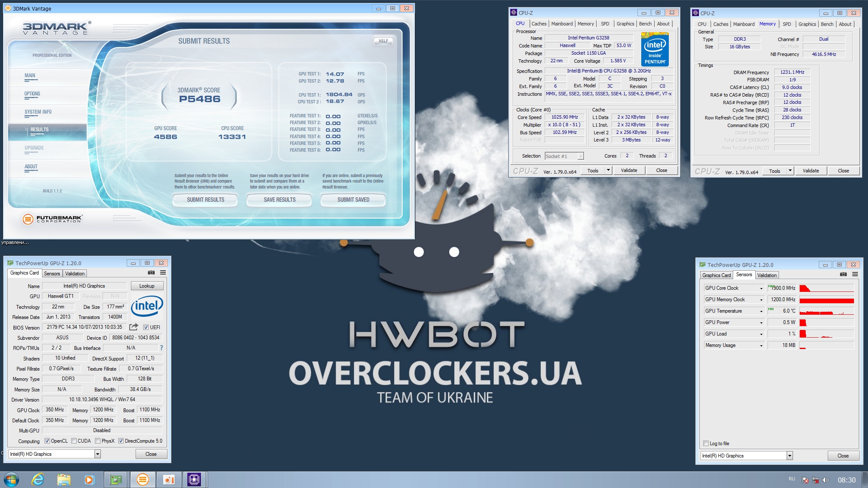This screenshot has width=868, height=488.
Task: Select SYSTEM INFO in 3DMark Vantage sidebar
Action: (38, 112)
